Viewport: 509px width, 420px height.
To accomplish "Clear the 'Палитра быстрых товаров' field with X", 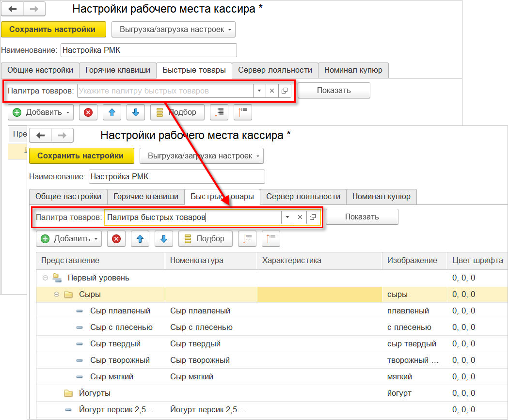I will (300, 217).
